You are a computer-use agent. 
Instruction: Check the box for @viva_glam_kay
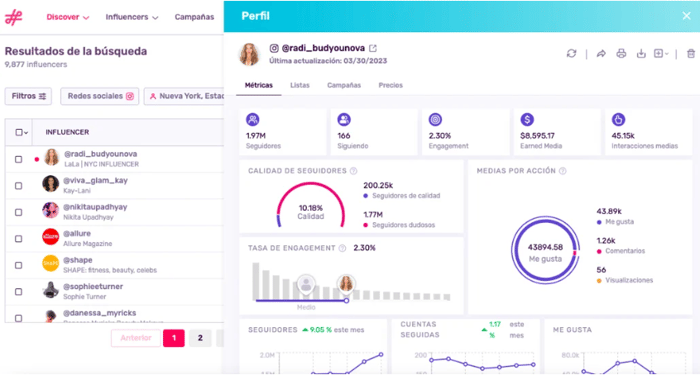click(x=18, y=186)
